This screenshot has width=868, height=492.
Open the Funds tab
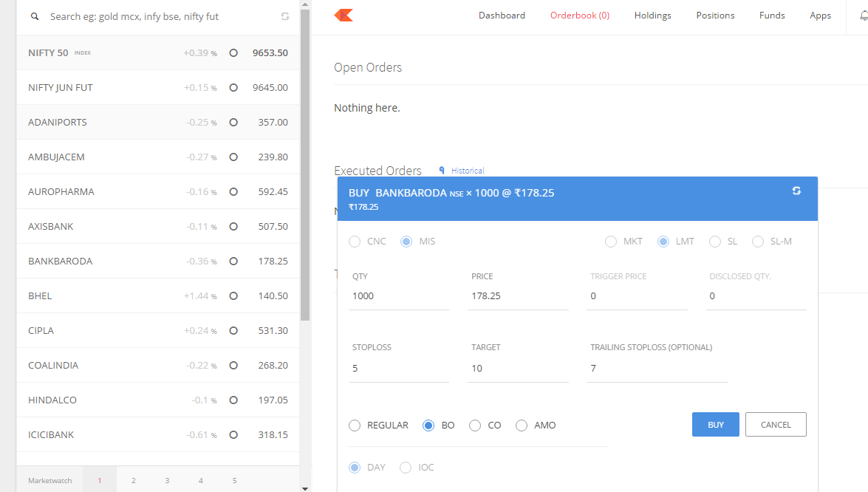[772, 16]
